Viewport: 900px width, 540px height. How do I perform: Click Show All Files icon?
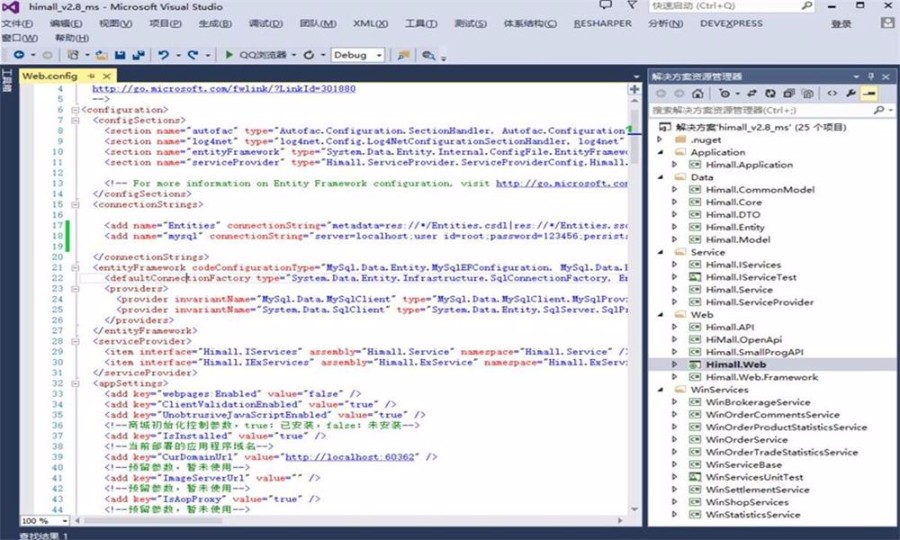point(808,93)
